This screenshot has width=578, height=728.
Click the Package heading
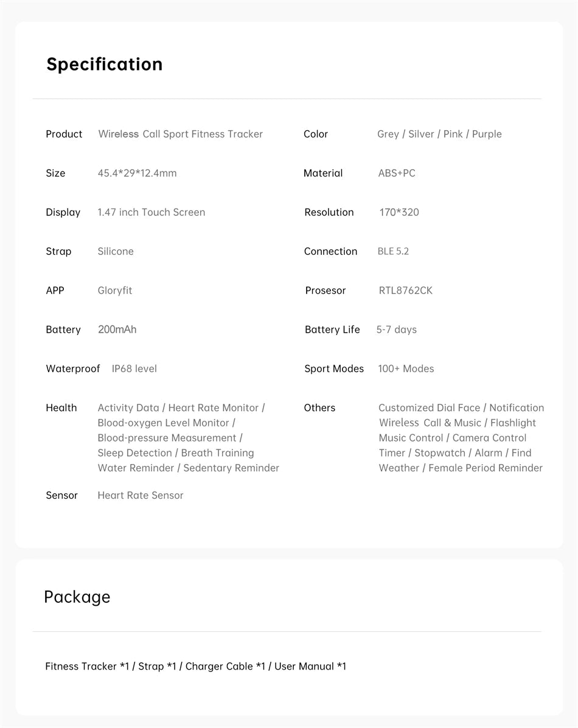[77, 597]
